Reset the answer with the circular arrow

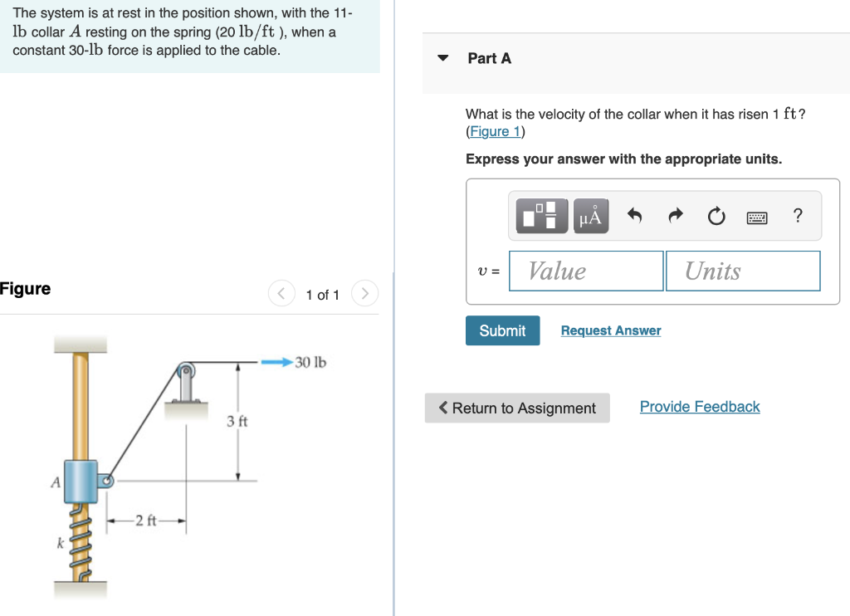point(716,216)
